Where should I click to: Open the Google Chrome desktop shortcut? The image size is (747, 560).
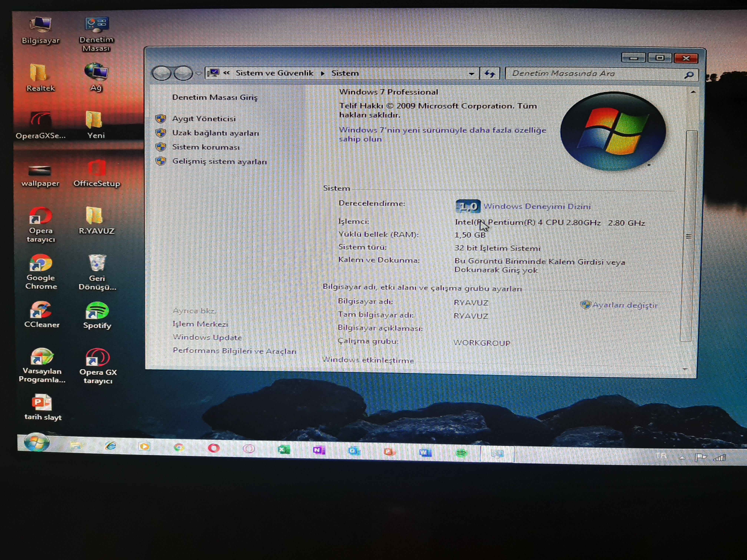[x=41, y=264]
